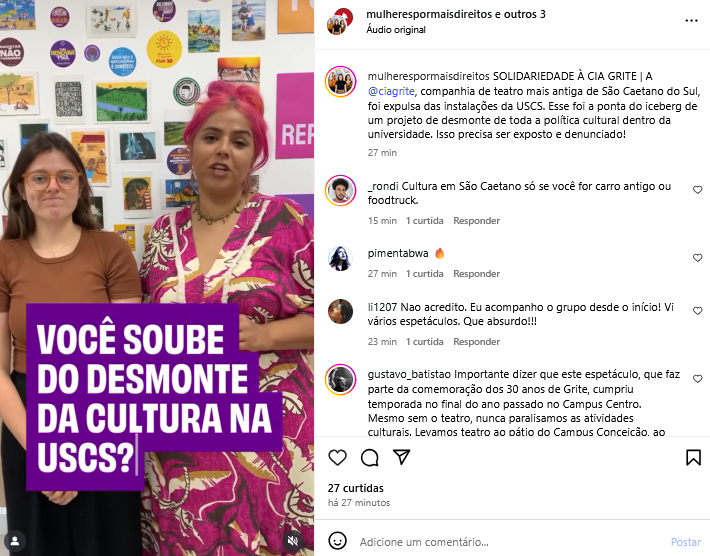
Task: Like the post with the heart icon
Action: point(337,457)
